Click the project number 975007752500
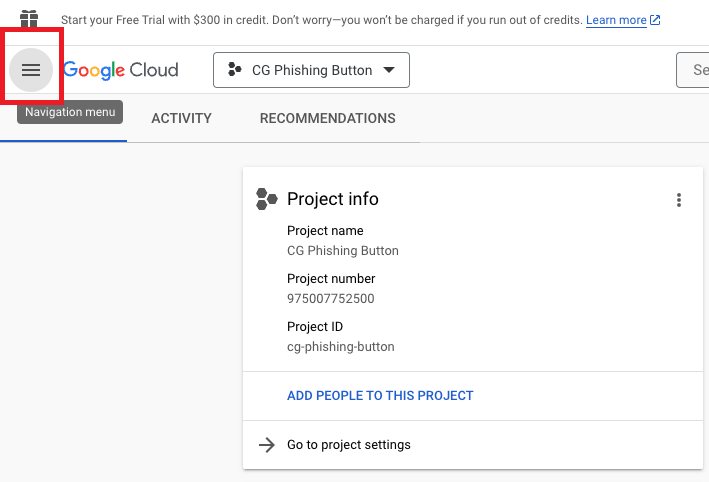 (x=330, y=299)
